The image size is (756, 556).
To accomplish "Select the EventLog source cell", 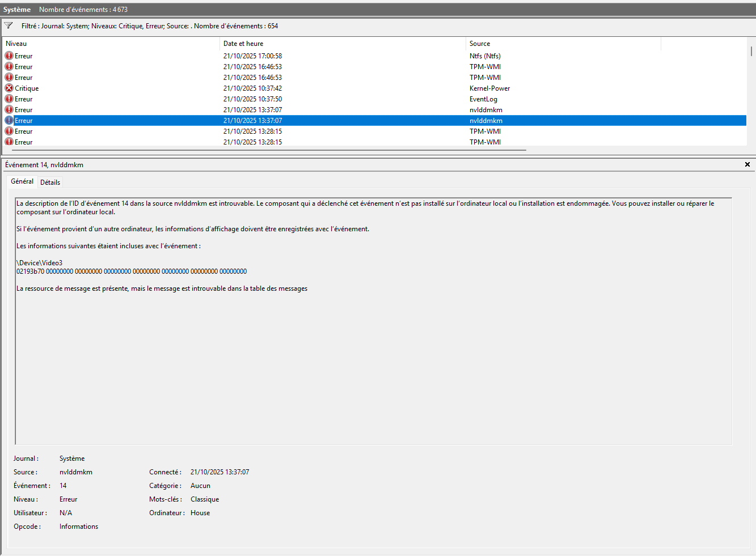I will coord(483,99).
